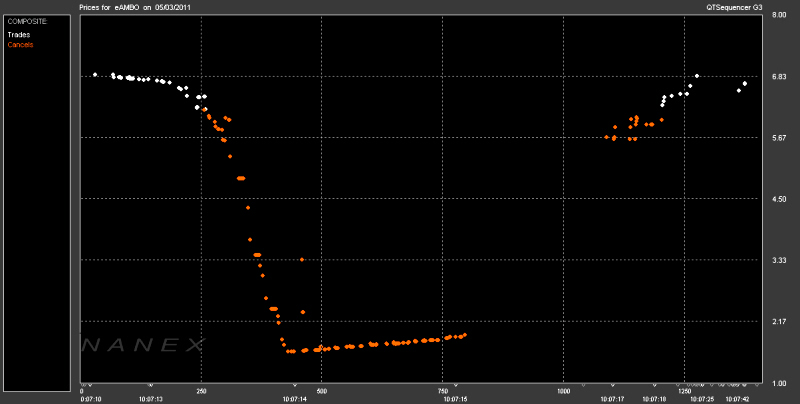Click the 10:07:13 timestamp label
800x404 pixels.
(x=152, y=398)
